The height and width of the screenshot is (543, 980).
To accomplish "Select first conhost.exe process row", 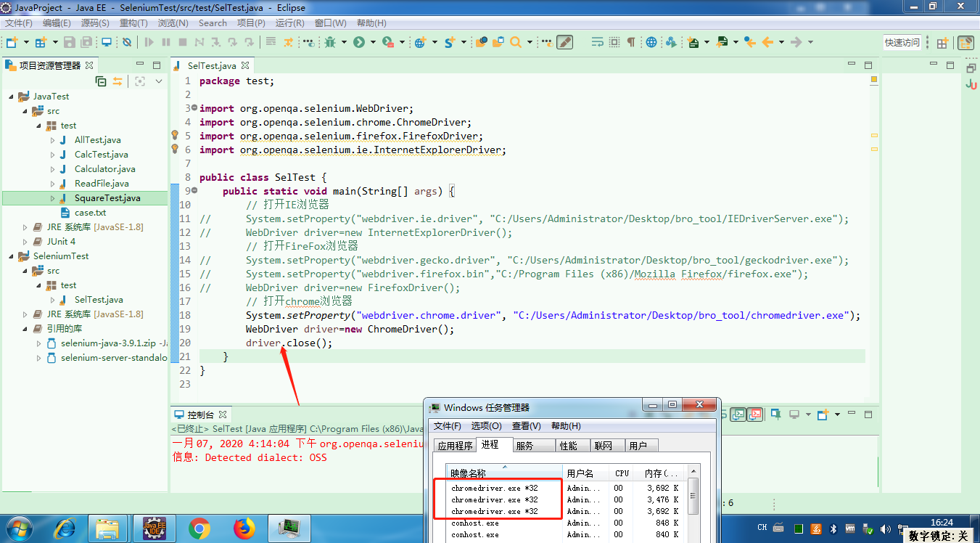I will point(566,523).
